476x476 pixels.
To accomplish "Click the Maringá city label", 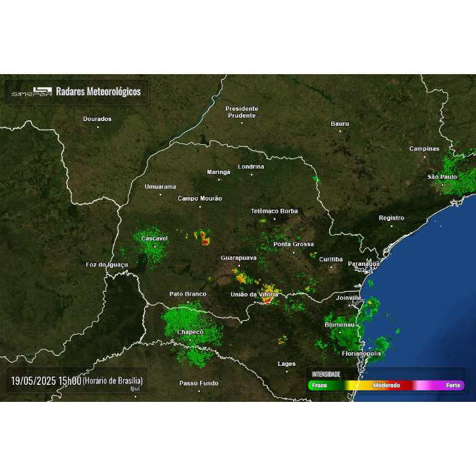I will click(x=218, y=172).
